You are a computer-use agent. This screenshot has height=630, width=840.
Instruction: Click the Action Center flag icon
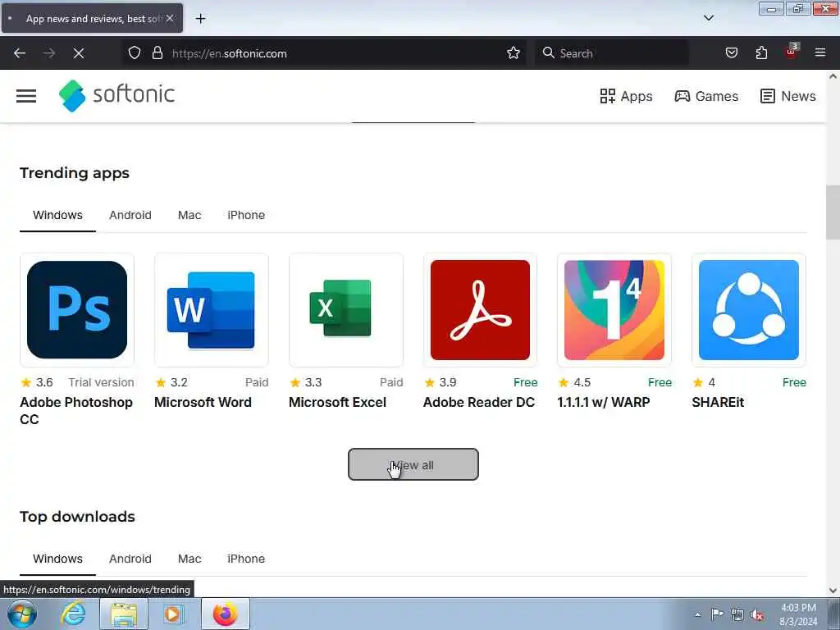click(x=717, y=614)
